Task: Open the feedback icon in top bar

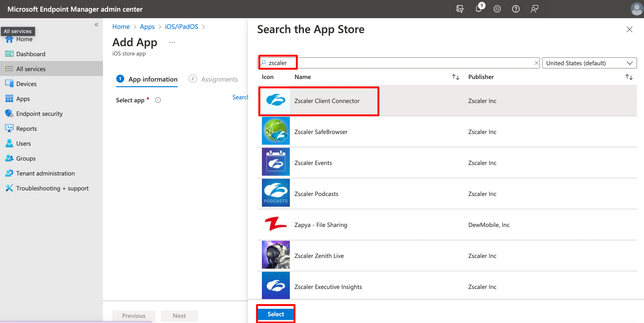Action: [x=534, y=9]
